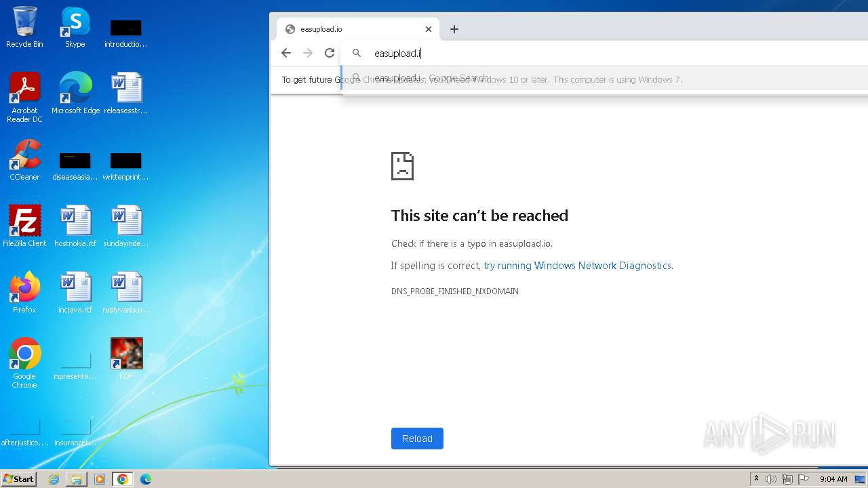Open the Action Center flag icon

[x=804, y=479]
